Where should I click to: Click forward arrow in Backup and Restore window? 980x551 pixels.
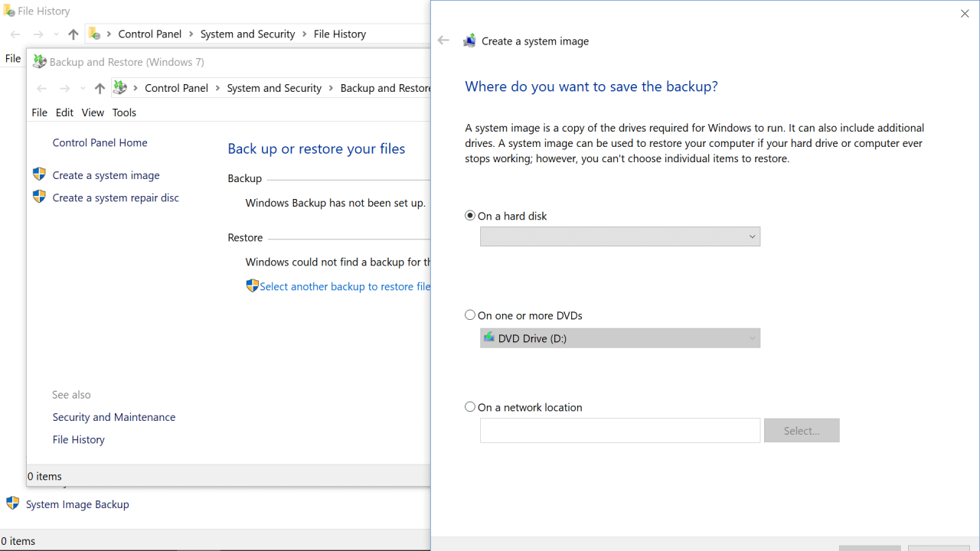65,88
